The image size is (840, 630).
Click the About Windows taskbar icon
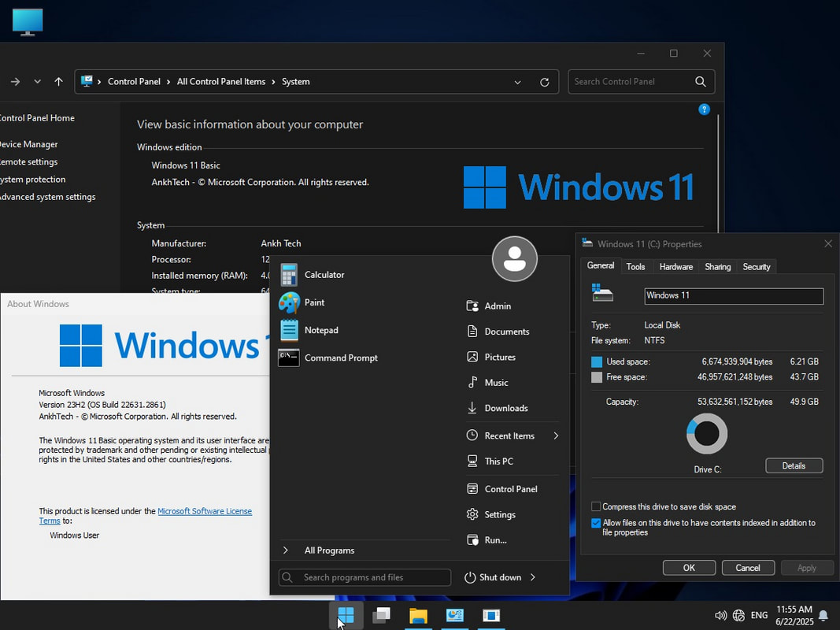click(491, 615)
